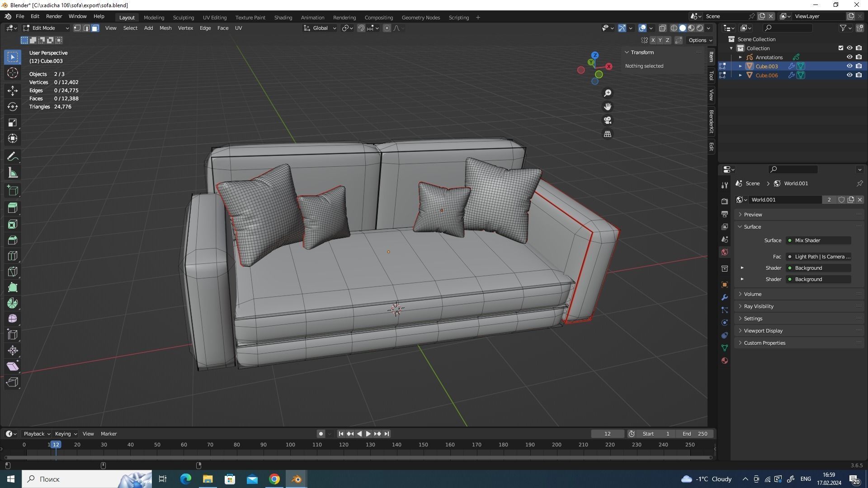This screenshot has width=868, height=488.
Task: Click the pan view hand icon
Action: click(608, 107)
